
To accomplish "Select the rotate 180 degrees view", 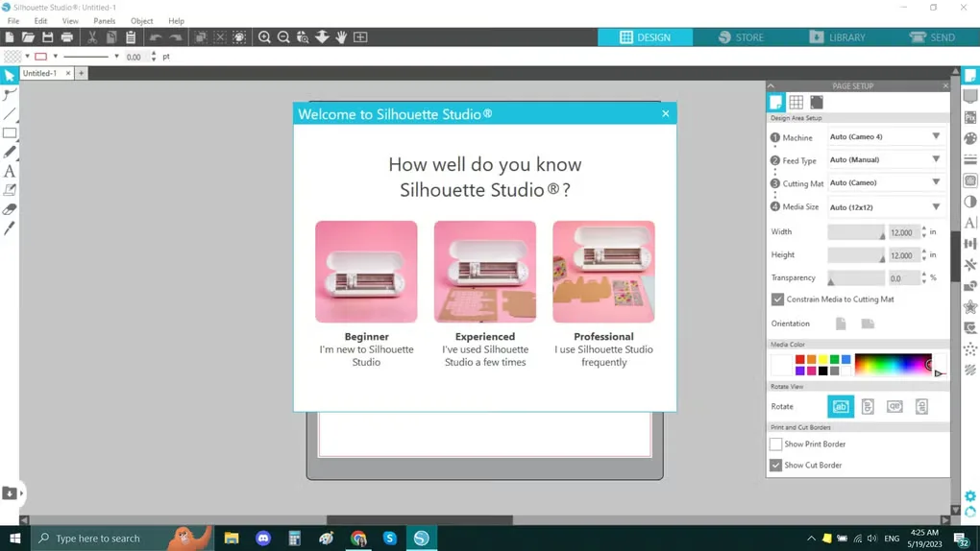I will tap(894, 407).
